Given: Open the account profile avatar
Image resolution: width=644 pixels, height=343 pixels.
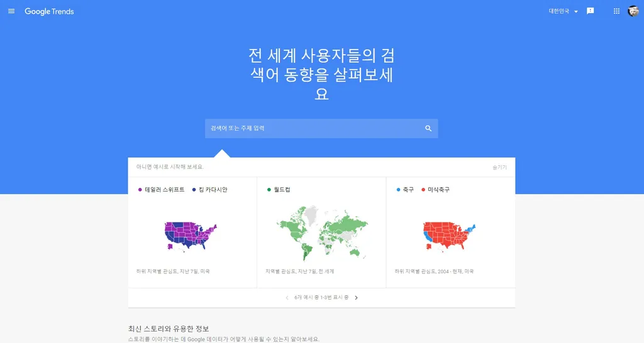Looking at the screenshot, I should coord(633,11).
